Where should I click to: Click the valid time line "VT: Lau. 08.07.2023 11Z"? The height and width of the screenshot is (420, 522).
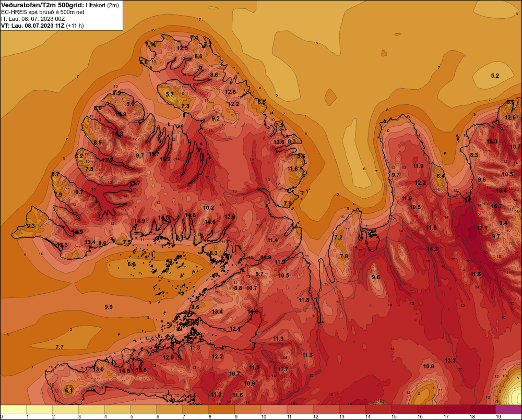click(x=33, y=26)
